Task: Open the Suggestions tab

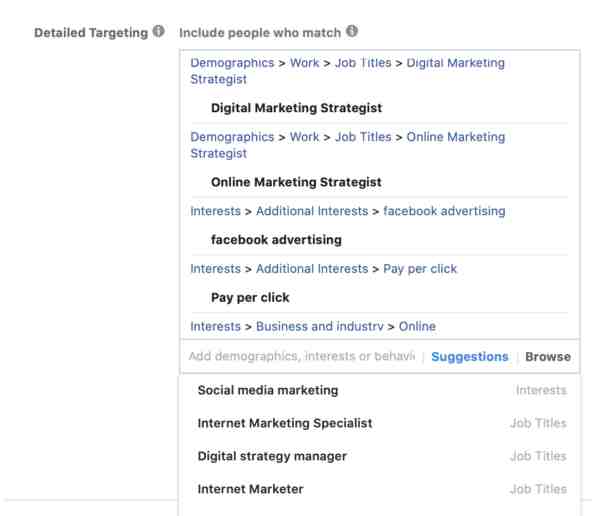Action: point(470,357)
